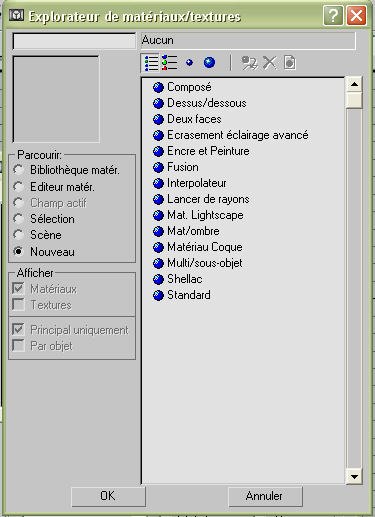The height and width of the screenshot is (517, 375).
Task: Confirm with the OK button
Action: [x=108, y=496]
